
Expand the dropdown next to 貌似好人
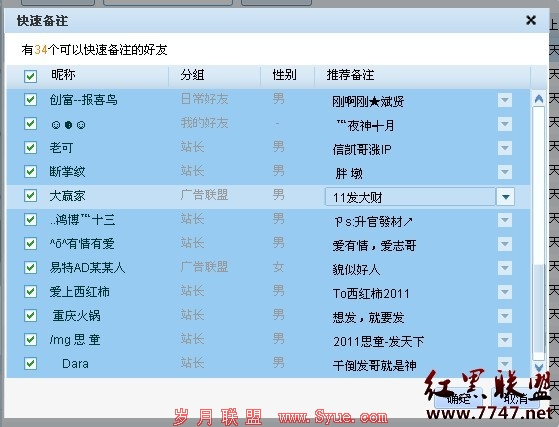(x=505, y=268)
